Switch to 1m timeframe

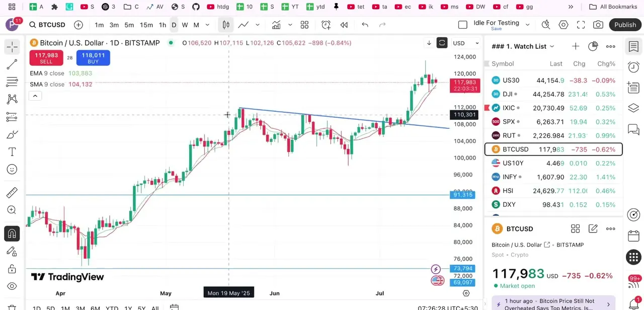99,25
